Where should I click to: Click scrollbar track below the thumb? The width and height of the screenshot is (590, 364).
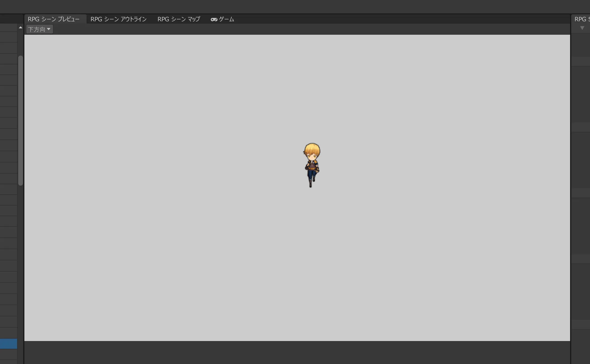coord(20,252)
